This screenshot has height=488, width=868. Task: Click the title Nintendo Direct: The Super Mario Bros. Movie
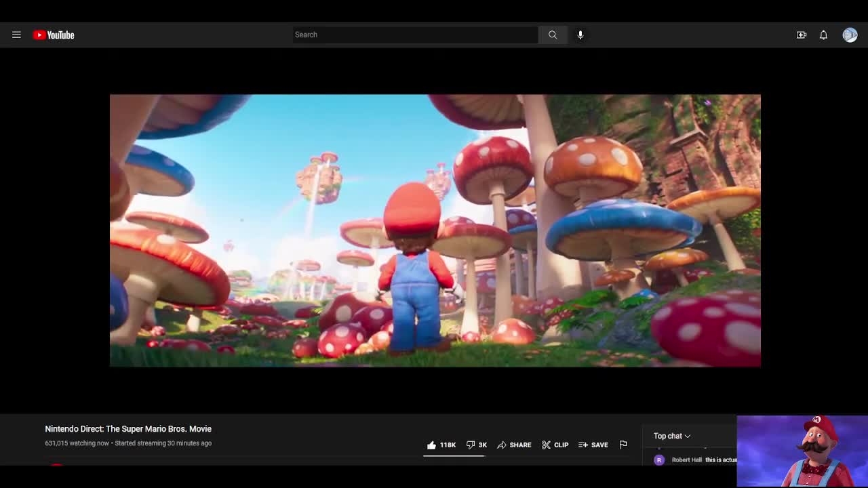pos(128,428)
